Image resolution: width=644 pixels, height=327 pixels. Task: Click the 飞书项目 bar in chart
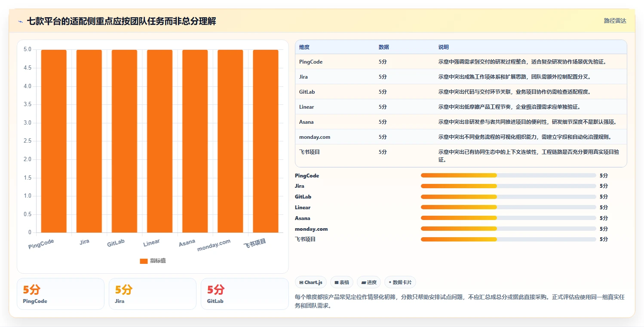pos(265,141)
